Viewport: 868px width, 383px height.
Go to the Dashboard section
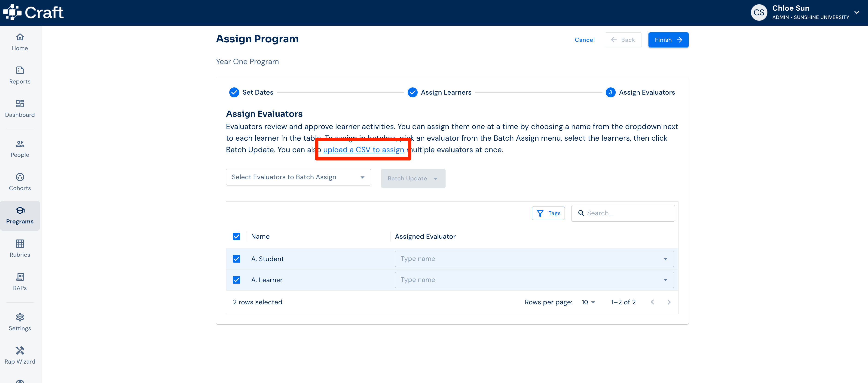pyautogui.click(x=20, y=109)
